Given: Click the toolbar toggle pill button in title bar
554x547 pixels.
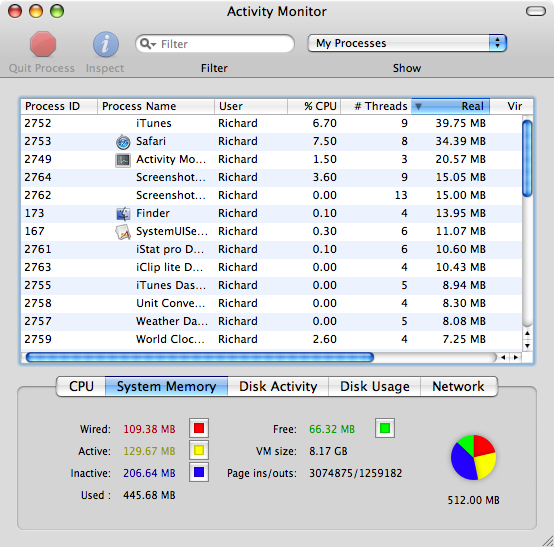Looking at the screenshot, I should (x=536, y=11).
